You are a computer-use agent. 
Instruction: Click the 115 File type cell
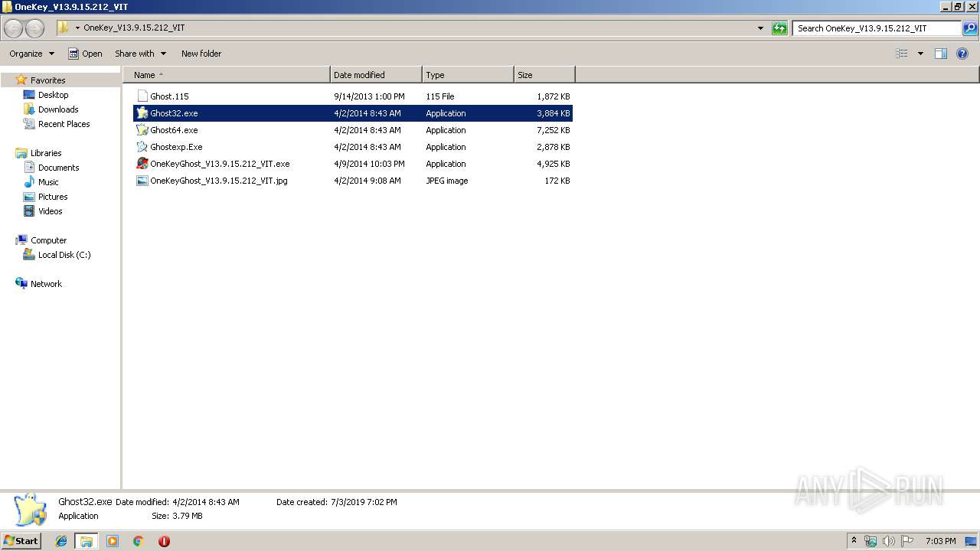coord(440,96)
